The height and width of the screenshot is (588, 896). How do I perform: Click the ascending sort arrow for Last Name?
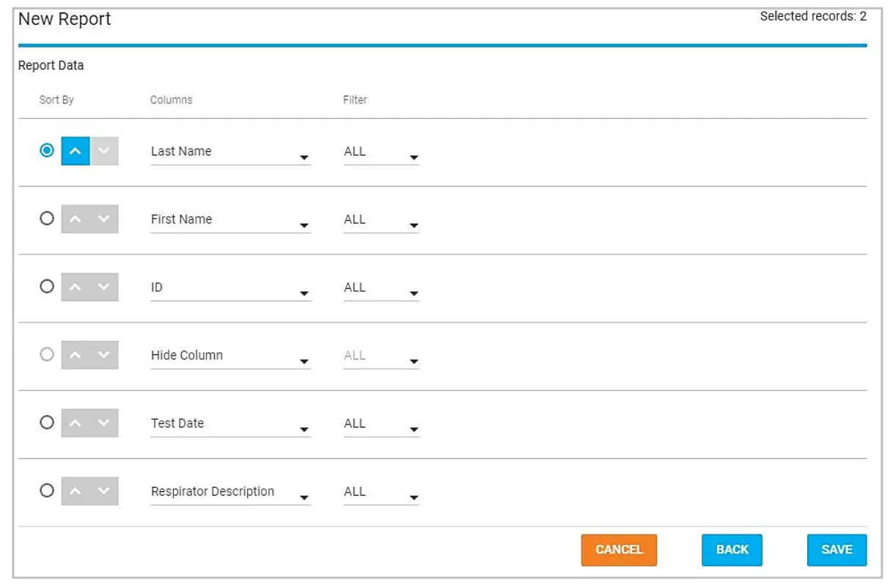tap(76, 151)
